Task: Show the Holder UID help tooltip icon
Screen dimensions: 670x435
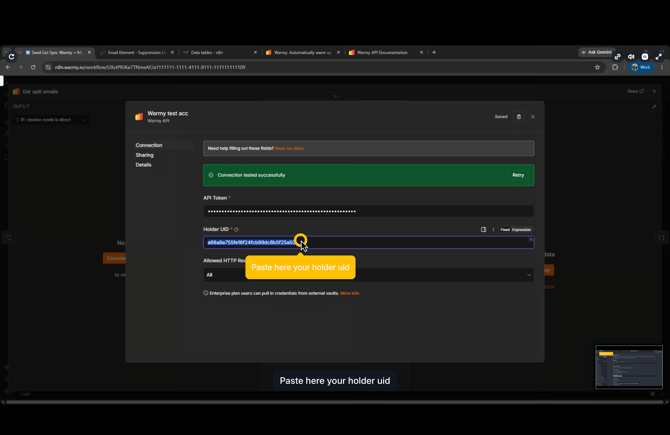Action: coord(236,229)
